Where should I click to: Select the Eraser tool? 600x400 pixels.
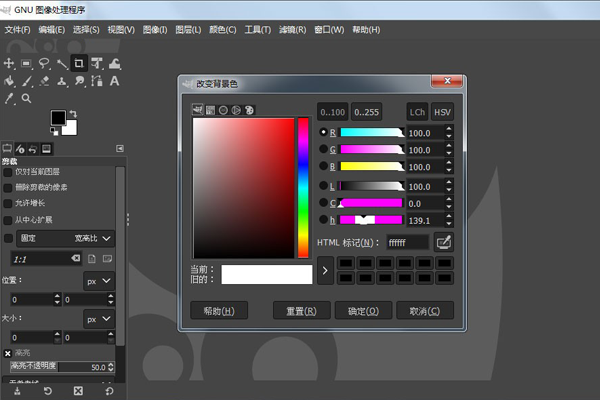(44, 81)
